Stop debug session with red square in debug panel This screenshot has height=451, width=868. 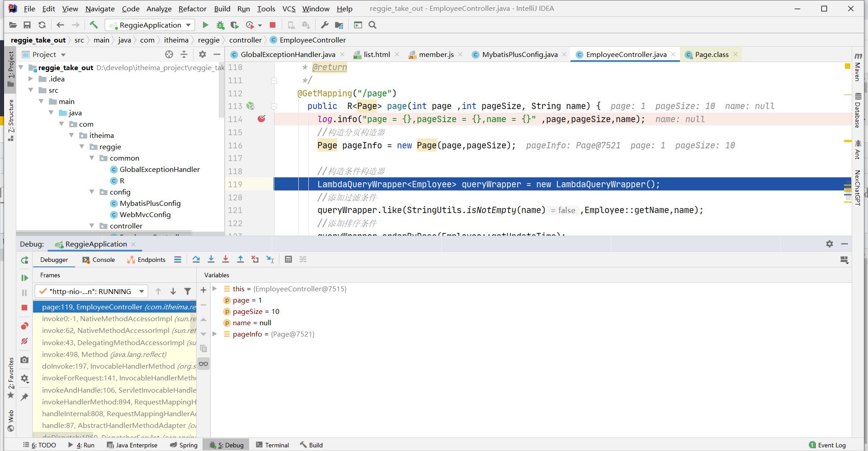point(24,308)
